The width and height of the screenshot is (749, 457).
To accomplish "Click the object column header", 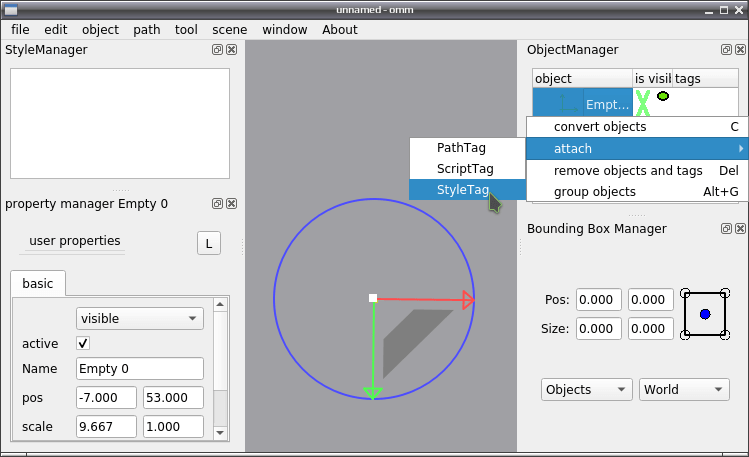I will click(582, 78).
